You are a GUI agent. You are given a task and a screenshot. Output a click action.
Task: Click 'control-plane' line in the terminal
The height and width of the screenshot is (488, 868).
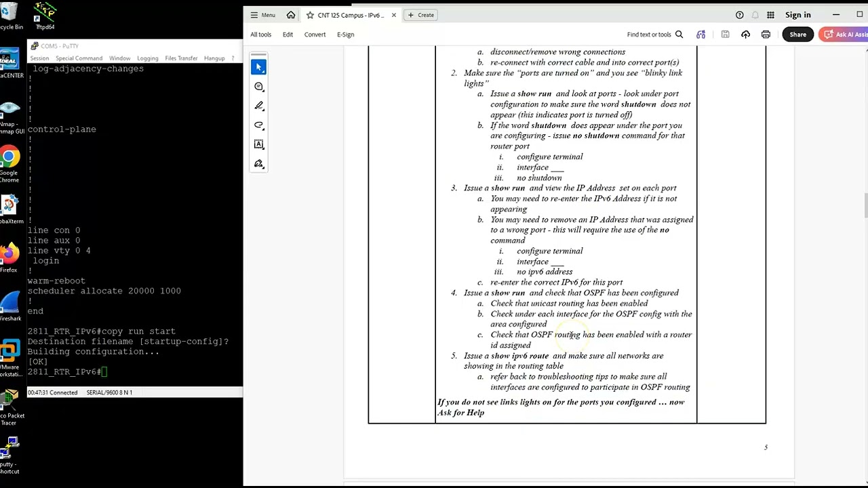pyautogui.click(x=62, y=129)
